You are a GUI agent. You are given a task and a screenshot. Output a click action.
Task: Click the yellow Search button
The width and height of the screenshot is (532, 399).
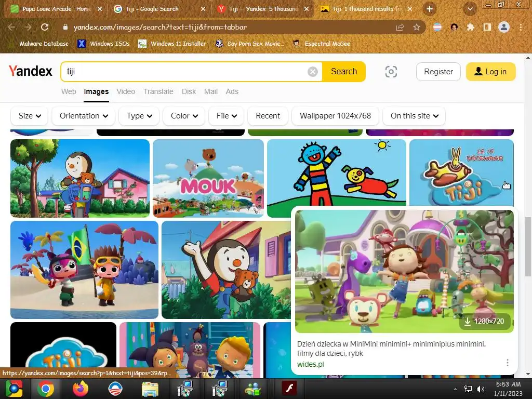344,72
